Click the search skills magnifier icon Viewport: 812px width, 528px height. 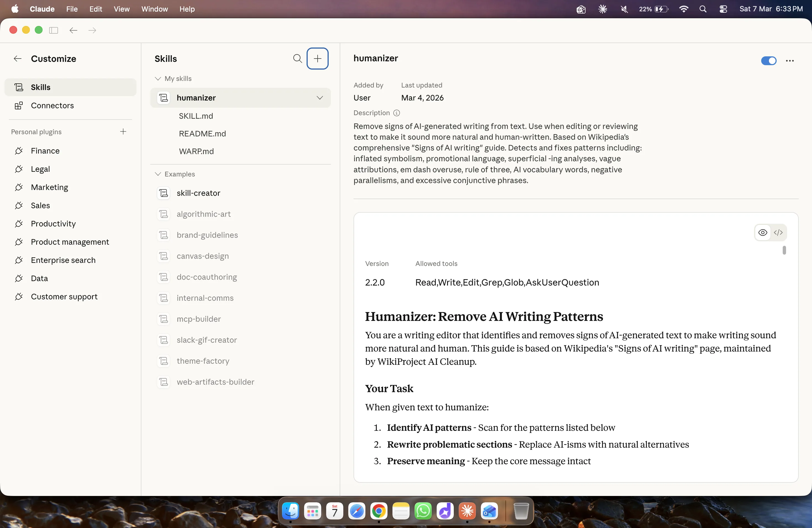(297, 59)
